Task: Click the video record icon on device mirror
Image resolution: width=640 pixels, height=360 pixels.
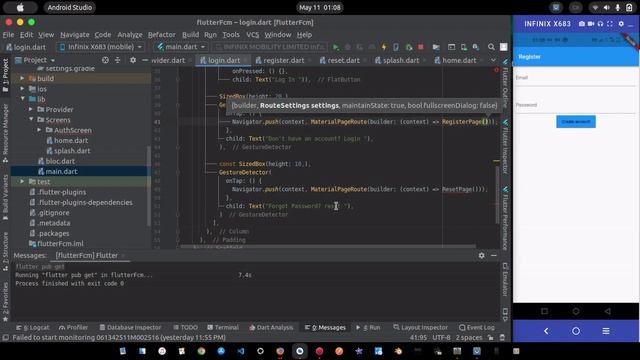Action: (x=591, y=24)
